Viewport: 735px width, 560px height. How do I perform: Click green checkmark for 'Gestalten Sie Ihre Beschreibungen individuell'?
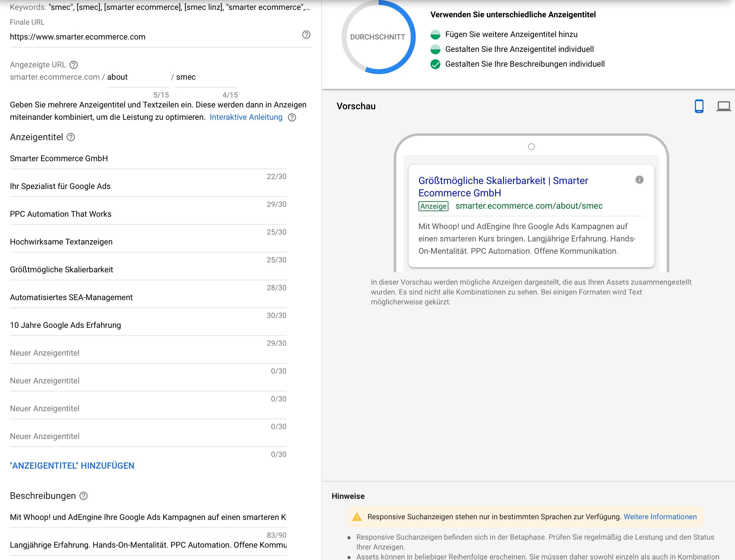(x=435, y=64)
